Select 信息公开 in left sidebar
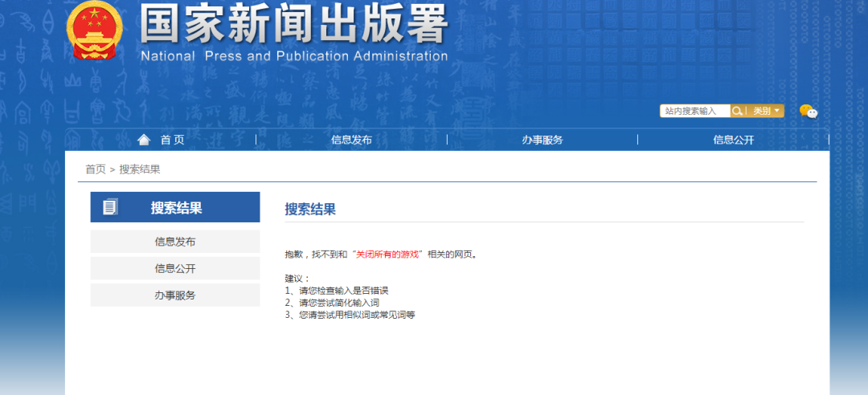This screenshot has height=395, width=868. (x=175, y=268)
